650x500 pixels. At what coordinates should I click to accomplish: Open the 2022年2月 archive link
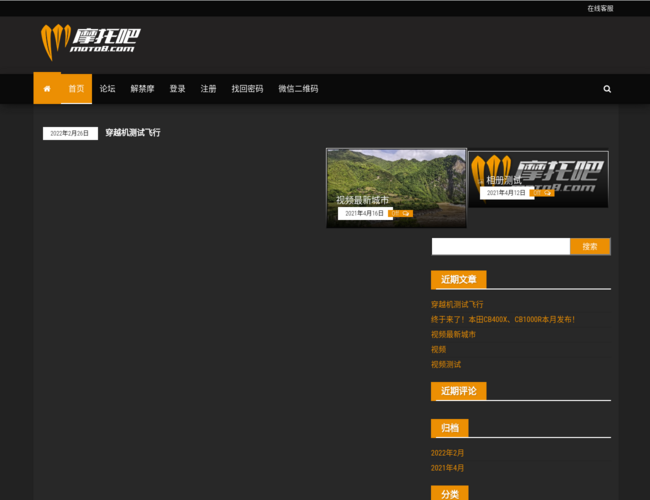point(448,453)
